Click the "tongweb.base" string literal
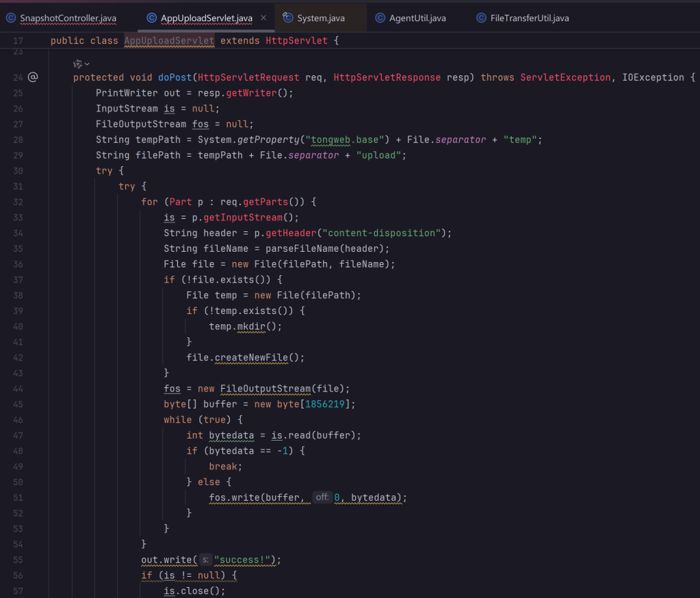The width and height of the screenshot is (700, 598). point(347,140)
